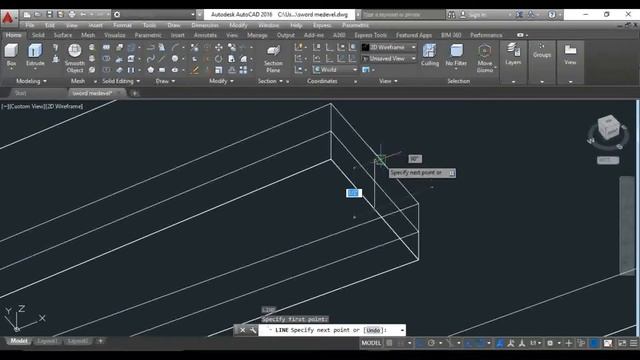This screenshot has height=360, width=640.
Task: Click the Smooth Object tool
Action: pyautogui.click(x=75, y=58)
